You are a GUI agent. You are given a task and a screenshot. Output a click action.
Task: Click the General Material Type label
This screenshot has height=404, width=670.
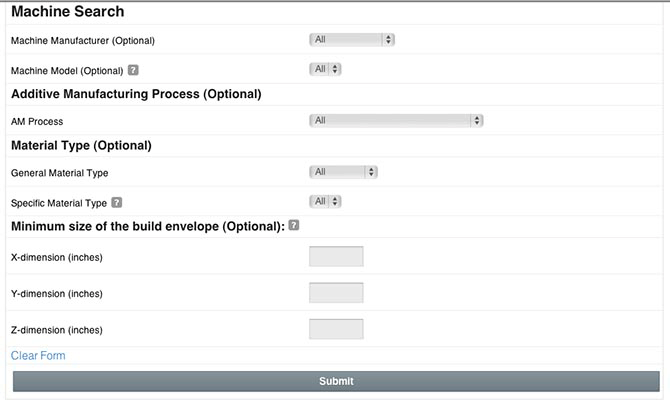pos(60,173)
